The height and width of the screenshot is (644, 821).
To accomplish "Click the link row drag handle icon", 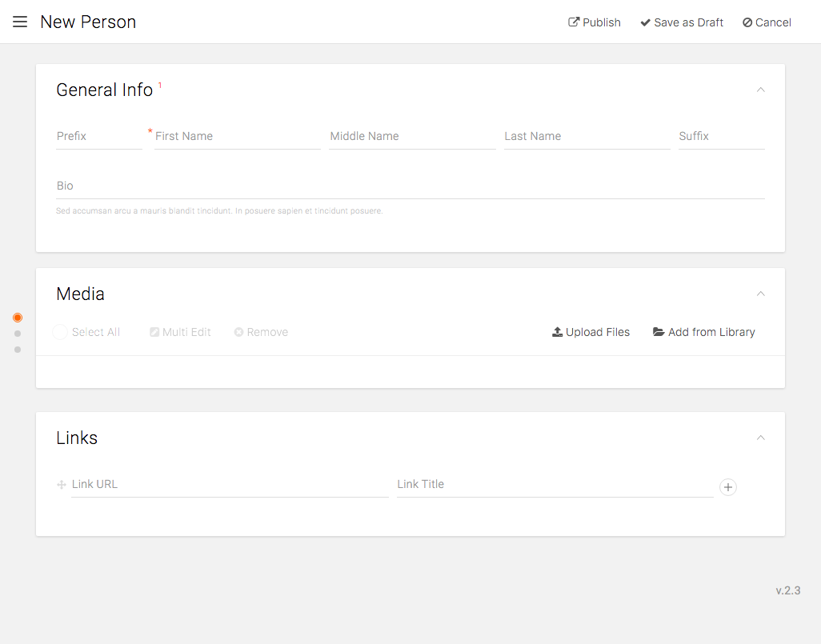I will [62, 485].
